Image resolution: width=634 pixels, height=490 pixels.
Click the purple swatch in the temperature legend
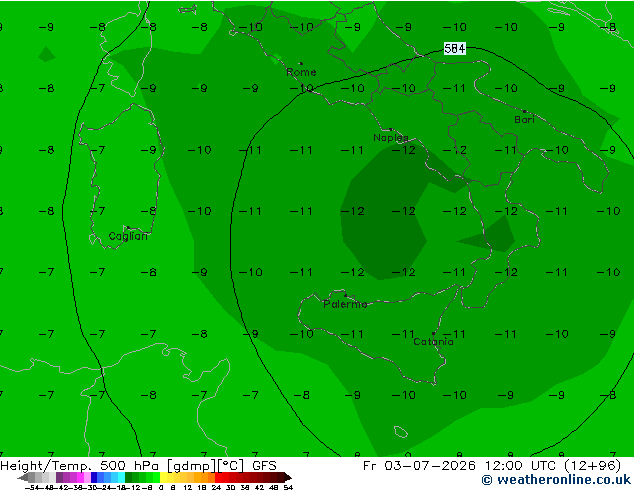(59, 477)
